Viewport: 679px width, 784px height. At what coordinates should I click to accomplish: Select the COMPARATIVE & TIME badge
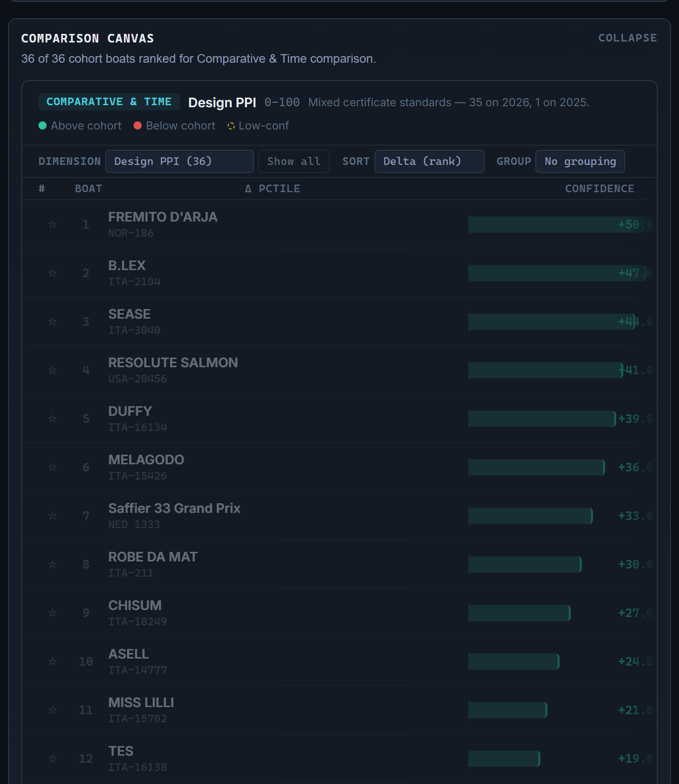click(x=109, y=102)
